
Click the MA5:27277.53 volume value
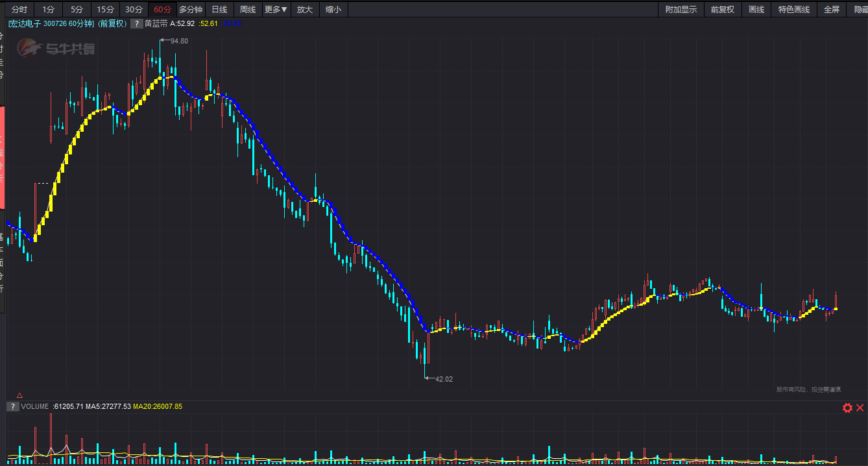[x=108, y=406]
